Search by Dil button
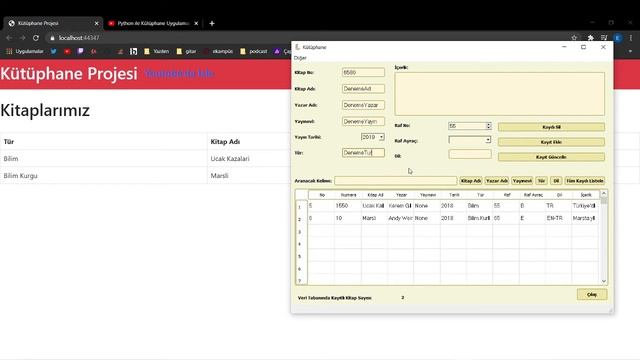 point(556,180)
